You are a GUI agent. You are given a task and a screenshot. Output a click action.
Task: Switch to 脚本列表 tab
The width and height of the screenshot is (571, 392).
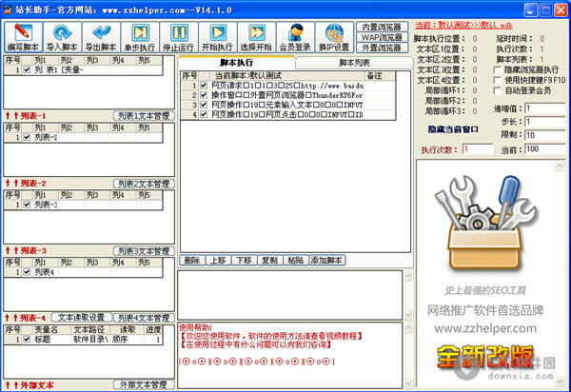pyautogui.click(x=354, y=63)
